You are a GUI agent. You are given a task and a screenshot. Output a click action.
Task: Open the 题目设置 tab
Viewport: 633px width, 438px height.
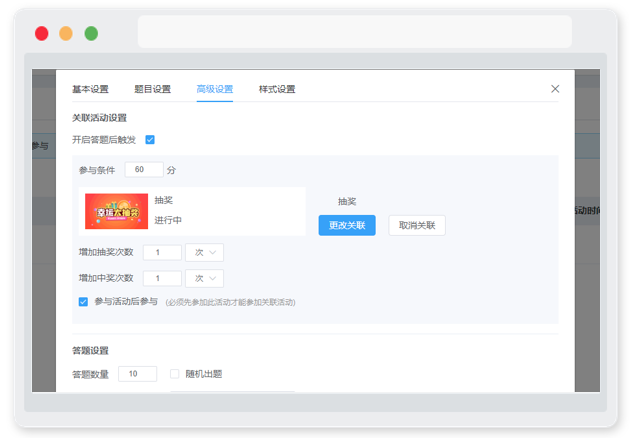152,89
